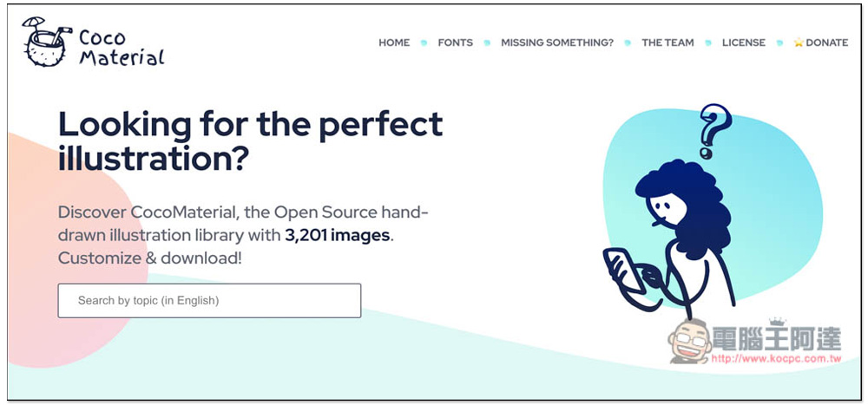Click the 電腦王阿達 watermark text
Viewport: 868px width, 405px height.
776,337
